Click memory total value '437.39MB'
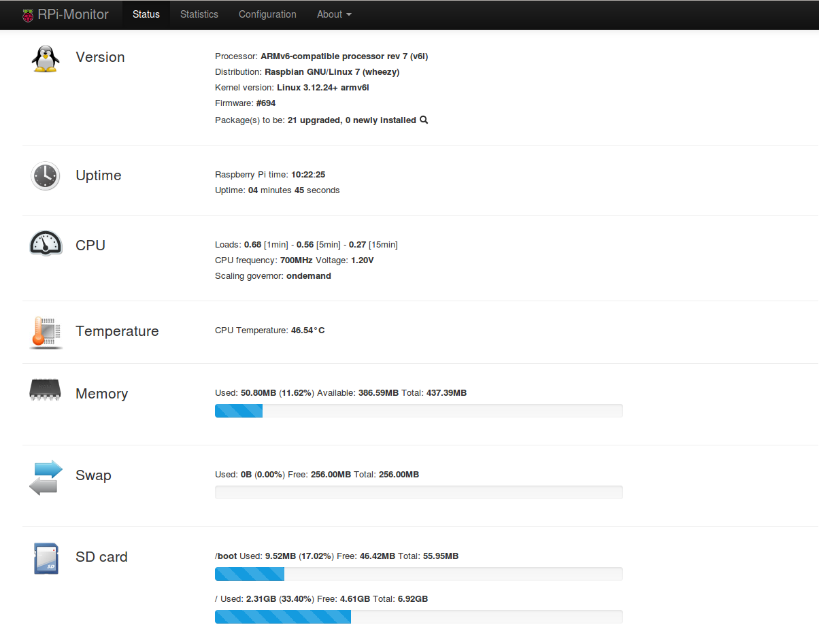 tap(447, 393)
